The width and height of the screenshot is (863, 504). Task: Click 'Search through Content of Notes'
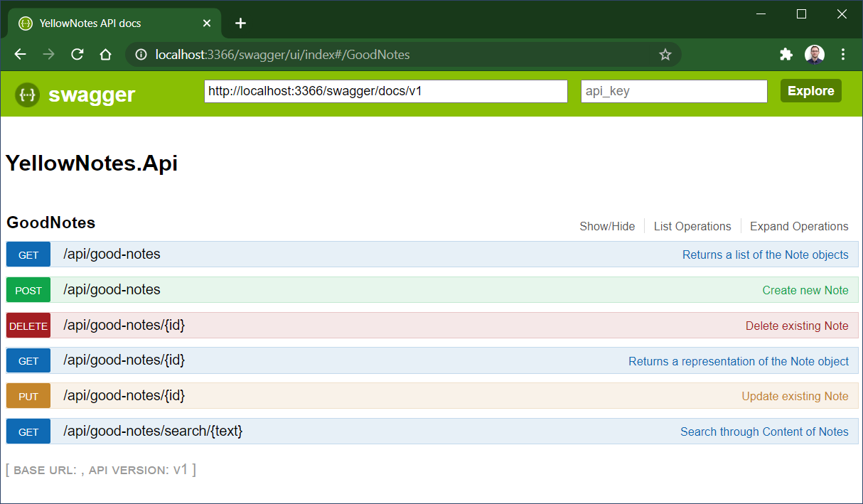point(764,431)
